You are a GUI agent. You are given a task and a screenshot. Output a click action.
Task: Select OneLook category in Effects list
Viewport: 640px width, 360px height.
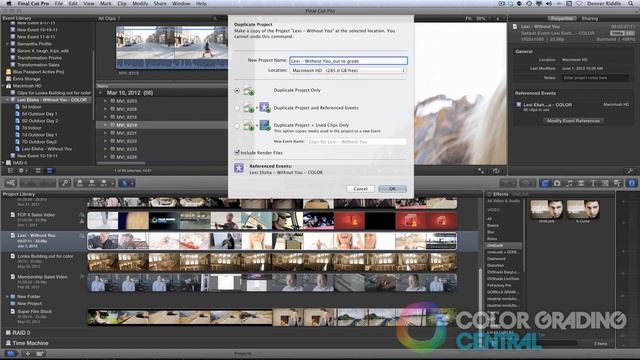click(x=503, y=245)
